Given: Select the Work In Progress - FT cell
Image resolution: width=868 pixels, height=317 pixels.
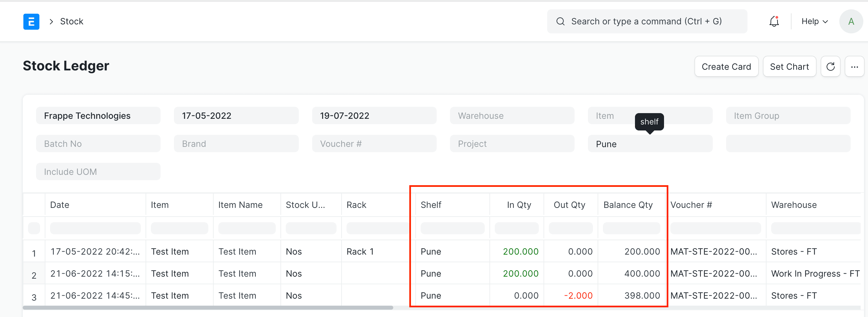Looking at the screenshot, I should 813,273.
